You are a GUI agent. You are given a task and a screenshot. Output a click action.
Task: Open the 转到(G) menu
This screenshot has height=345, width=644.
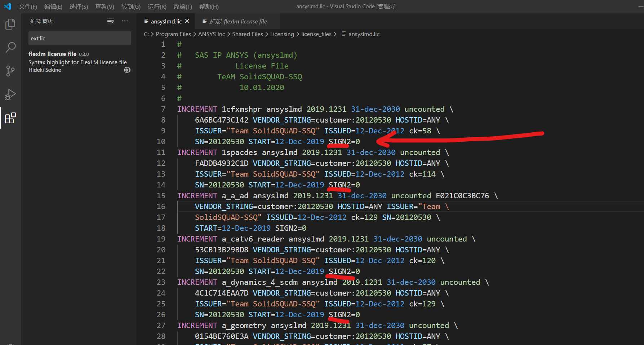point(131,6)
